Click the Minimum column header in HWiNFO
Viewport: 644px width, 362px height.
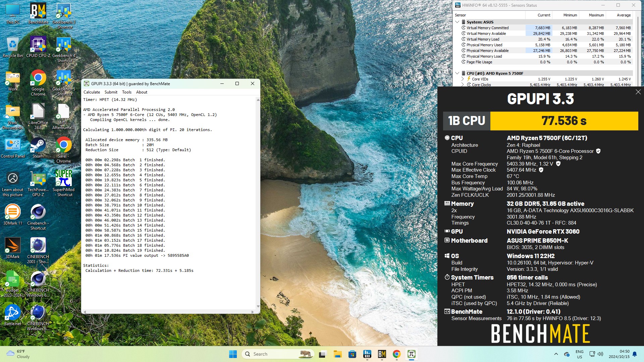coord(566,15)
